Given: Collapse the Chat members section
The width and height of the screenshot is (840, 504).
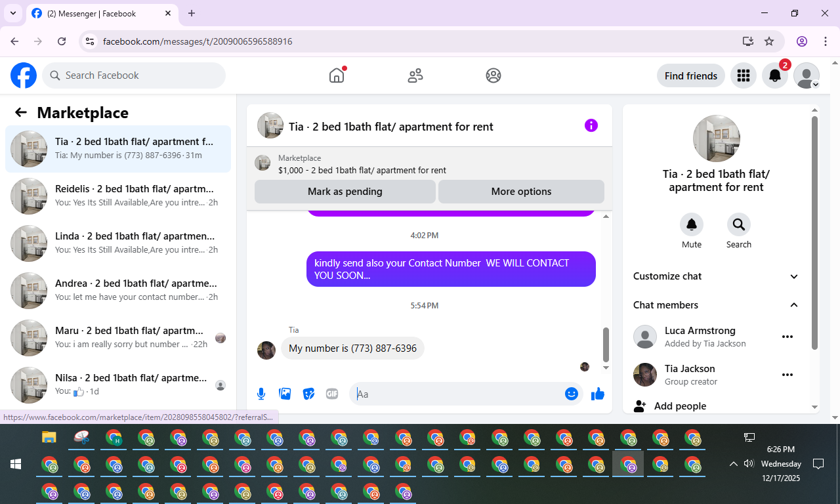Looking at the screenshot, I should click(x=716, y=305).
